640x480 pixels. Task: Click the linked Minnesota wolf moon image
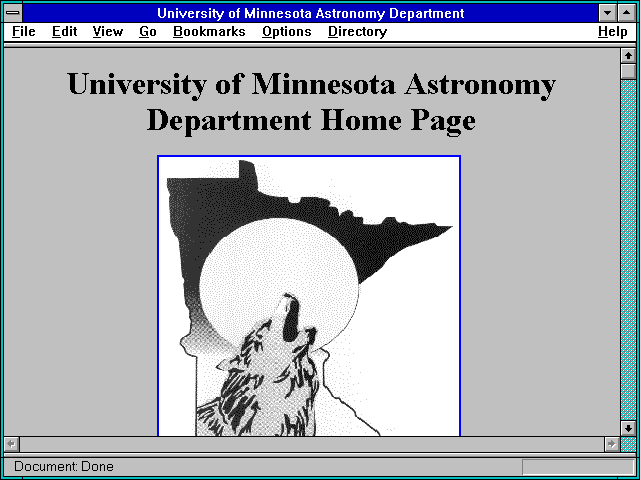tap(309, 296)
